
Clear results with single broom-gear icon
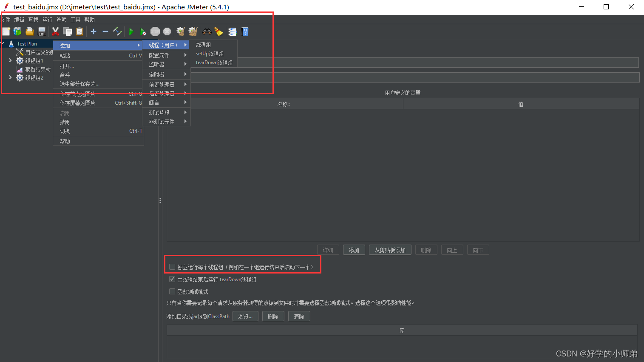(181, 31)
